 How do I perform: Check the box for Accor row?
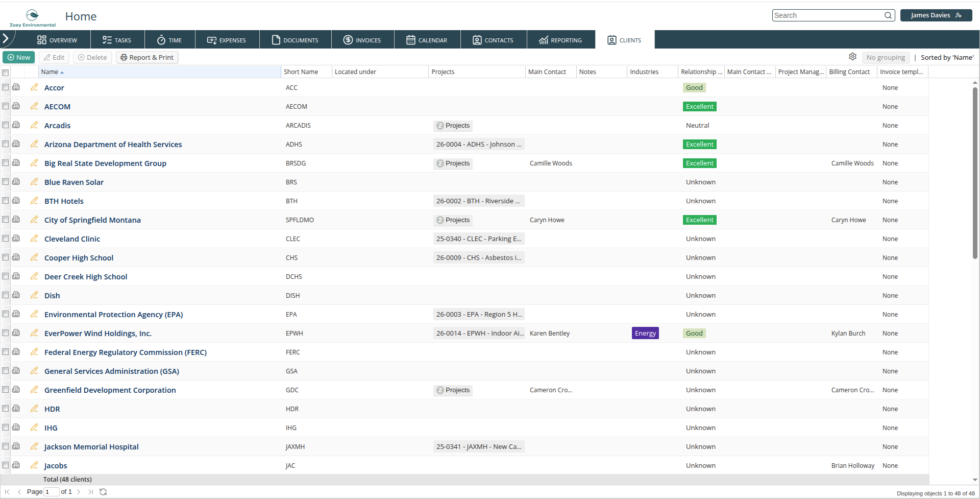(x=6, y=87)
